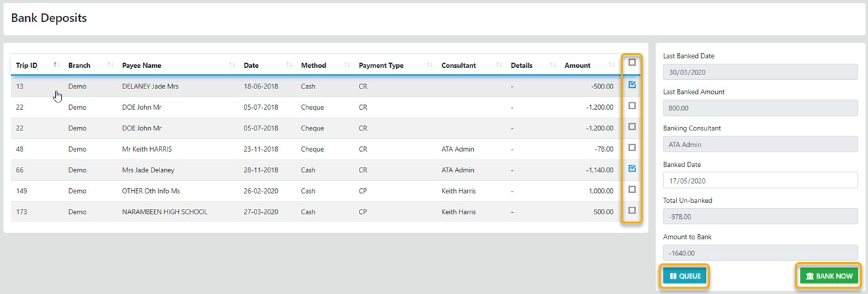The height and width of the screenshot is (294, 868).
Task: Toggle the select-all header checkbox
Action: coord(632,63)
